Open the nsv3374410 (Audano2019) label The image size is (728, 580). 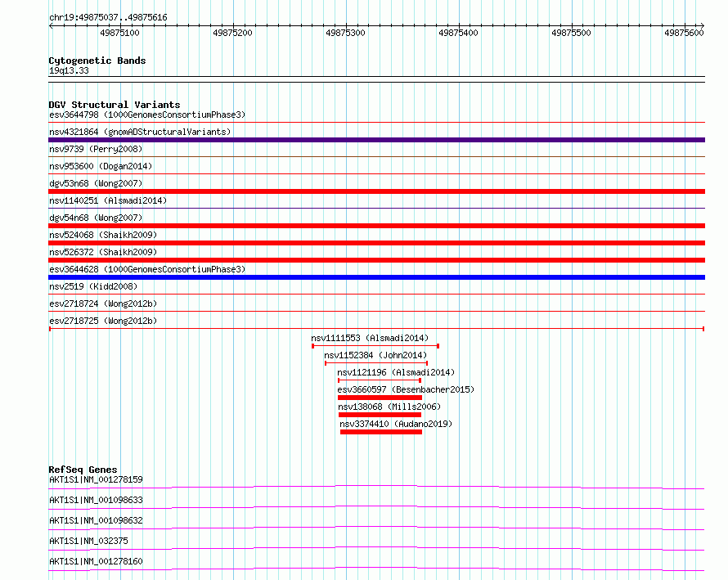(x=396, y=424)
